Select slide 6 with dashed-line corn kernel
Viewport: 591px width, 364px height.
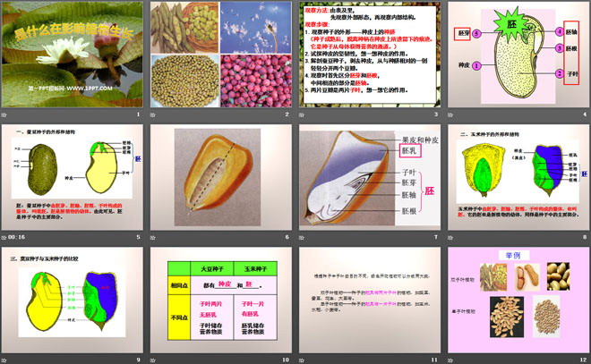[221, 177]
